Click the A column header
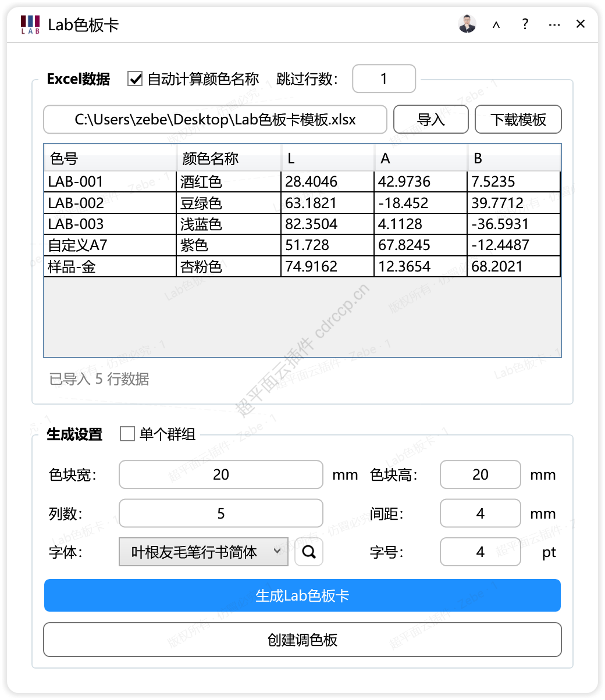The height and width of the screenshot is (700, 605). 421,158
